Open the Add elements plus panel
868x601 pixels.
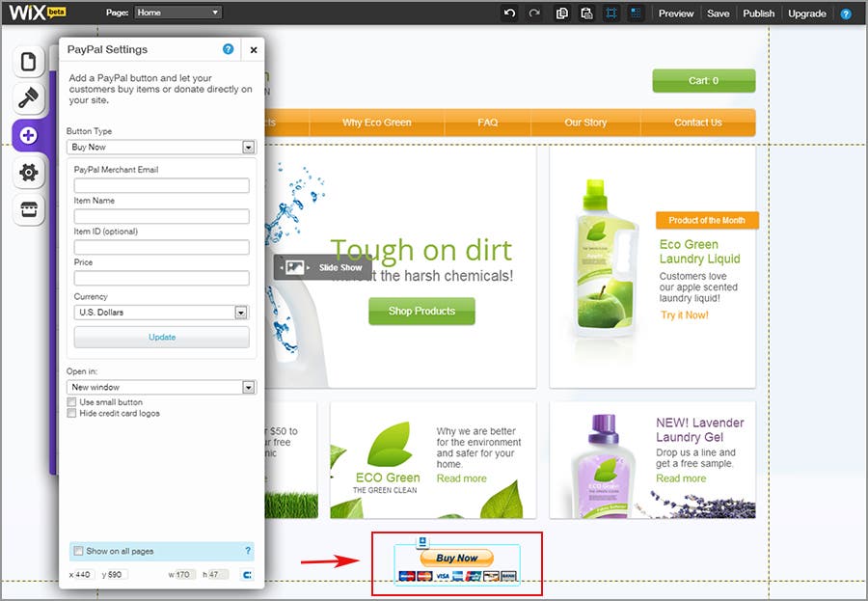click(x=28, y=136)
